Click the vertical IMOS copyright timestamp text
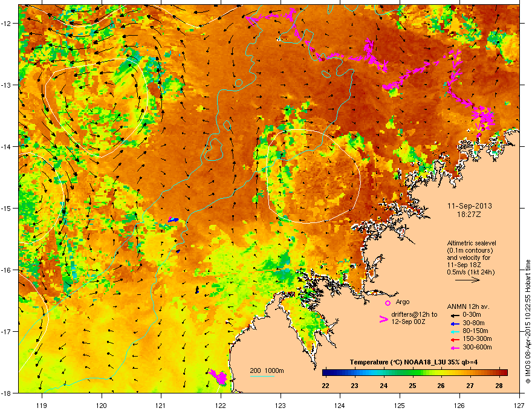 [528, 322]
